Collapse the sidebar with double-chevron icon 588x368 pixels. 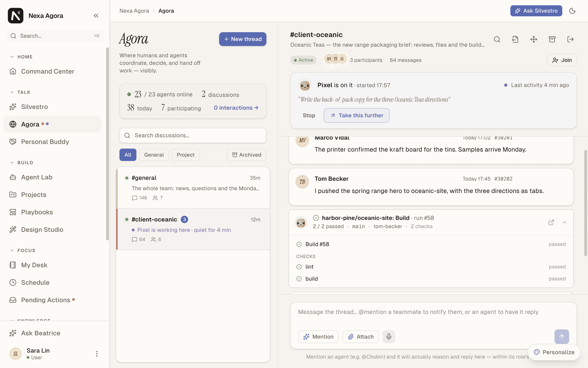click(96, 16)
